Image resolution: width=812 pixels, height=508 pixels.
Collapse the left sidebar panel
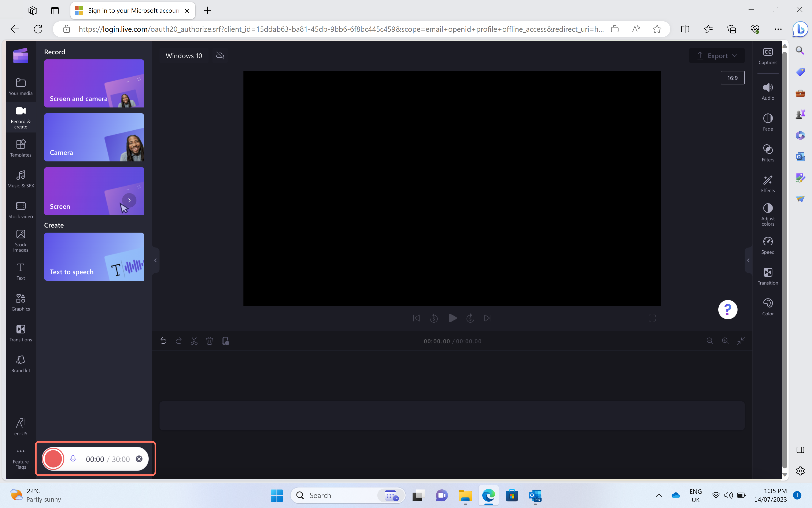tap(155, 260)
